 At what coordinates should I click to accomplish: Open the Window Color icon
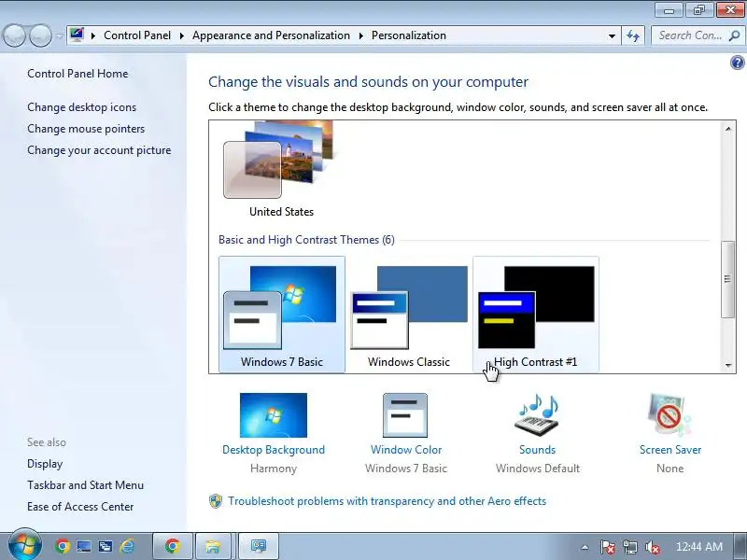point(405,415)
